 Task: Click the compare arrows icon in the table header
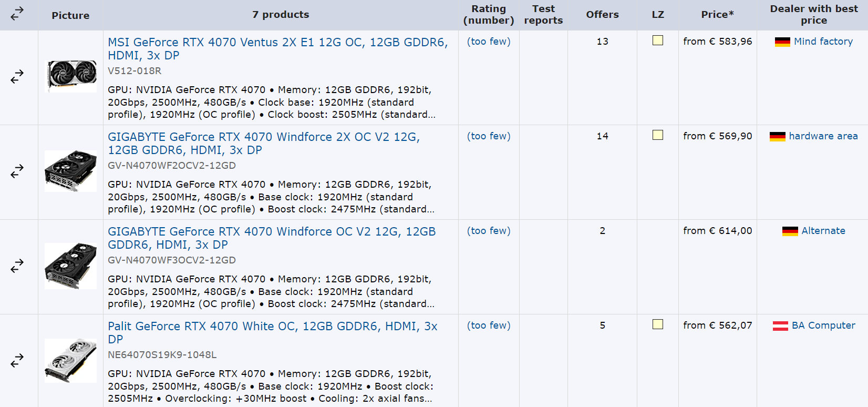coord(17,13)
